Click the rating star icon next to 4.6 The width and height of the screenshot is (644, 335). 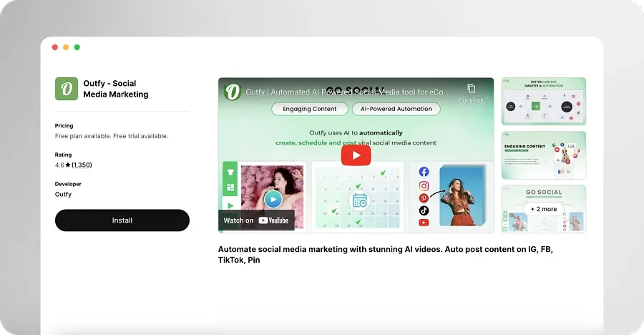pyautogui.click(x=68, y=165)
